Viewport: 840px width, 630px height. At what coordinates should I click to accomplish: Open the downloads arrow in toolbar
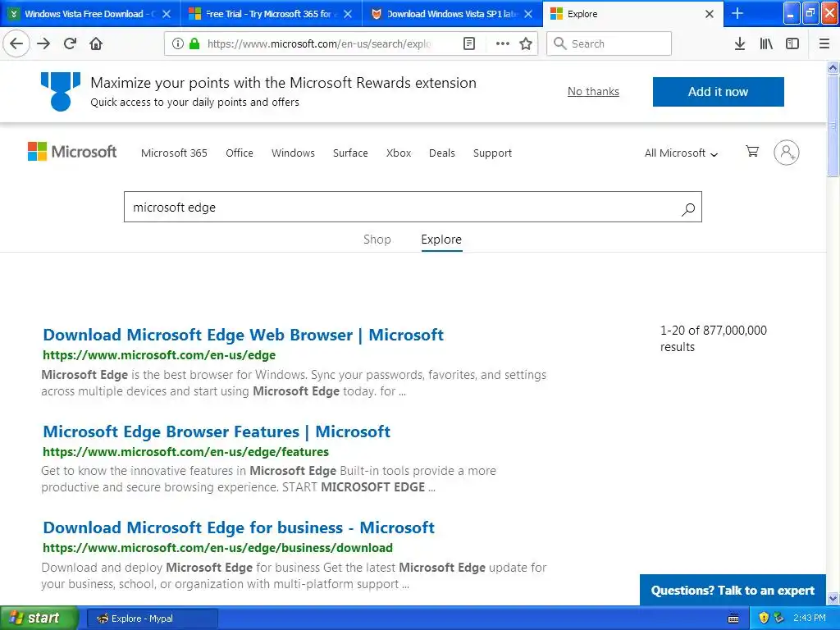740,44
